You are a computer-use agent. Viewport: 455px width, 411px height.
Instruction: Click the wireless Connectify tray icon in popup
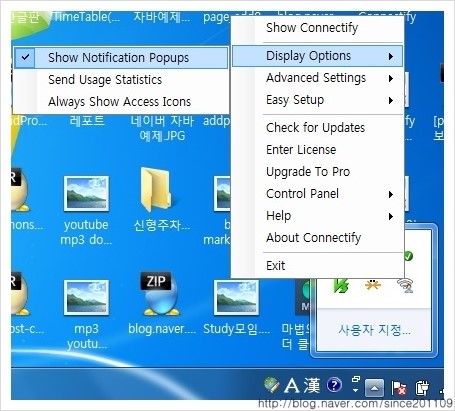pos(405,286)
